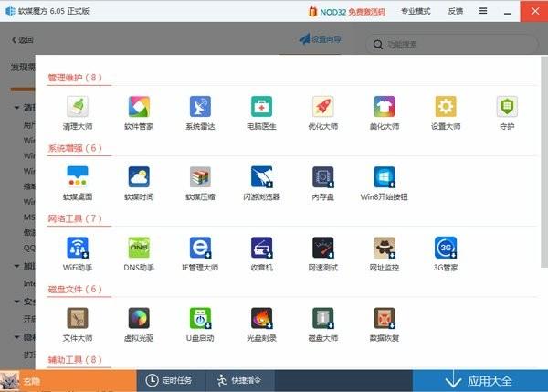Open 光盘刻录 disc burner

261,324
